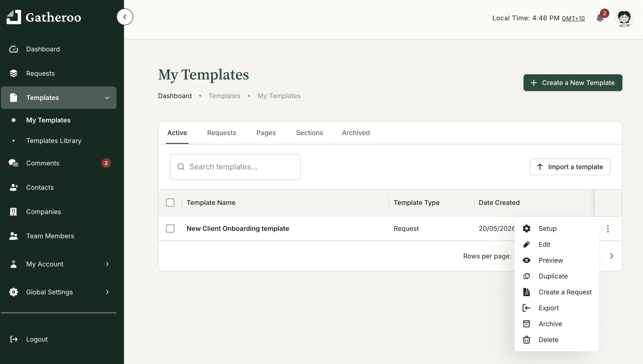The height and width of the screenshot is (364, 643).
Task: Open My Templates in the sidebar
Action: (x=48, y=120)
